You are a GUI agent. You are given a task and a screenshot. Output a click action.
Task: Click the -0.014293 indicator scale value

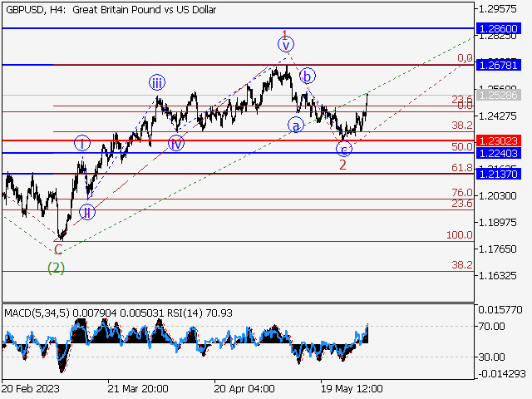coord(502,374)
